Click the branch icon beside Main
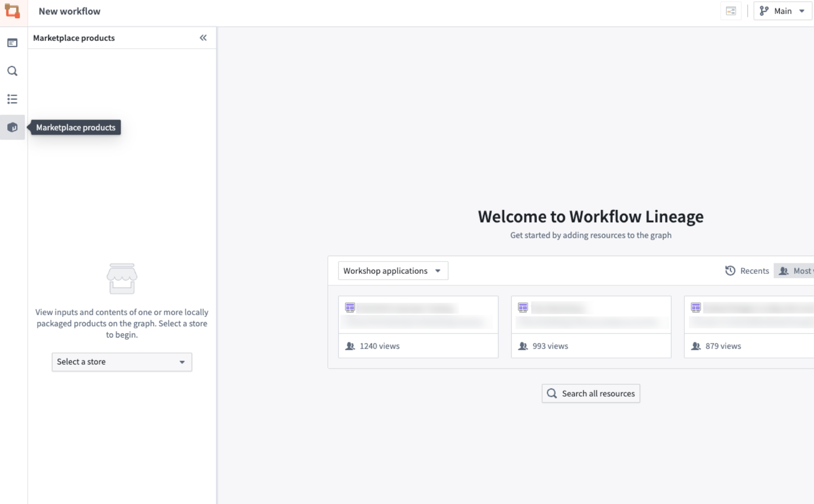The image size is (814, 504). click(x=763, y=10)
